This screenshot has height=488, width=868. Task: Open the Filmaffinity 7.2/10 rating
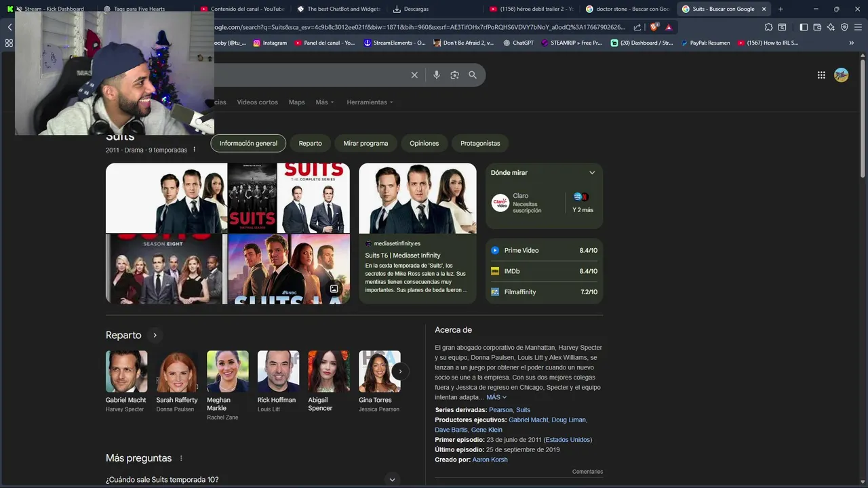pos(545,292)
